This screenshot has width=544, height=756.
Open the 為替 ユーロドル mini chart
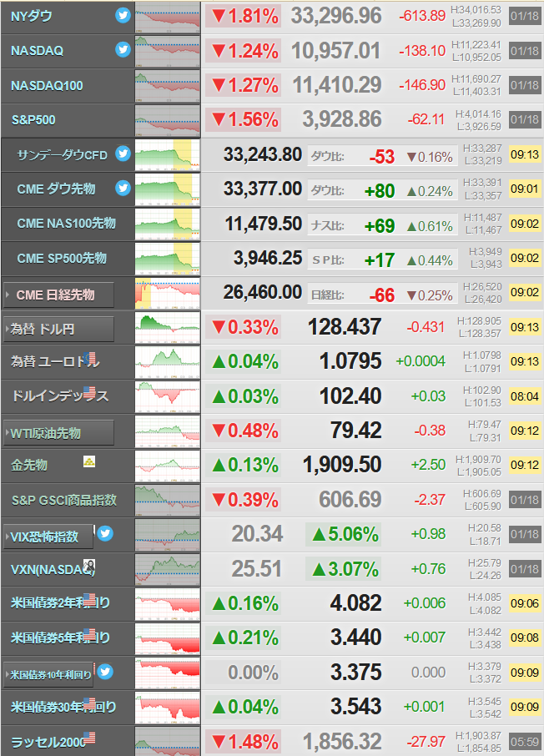tap(168, 362)
